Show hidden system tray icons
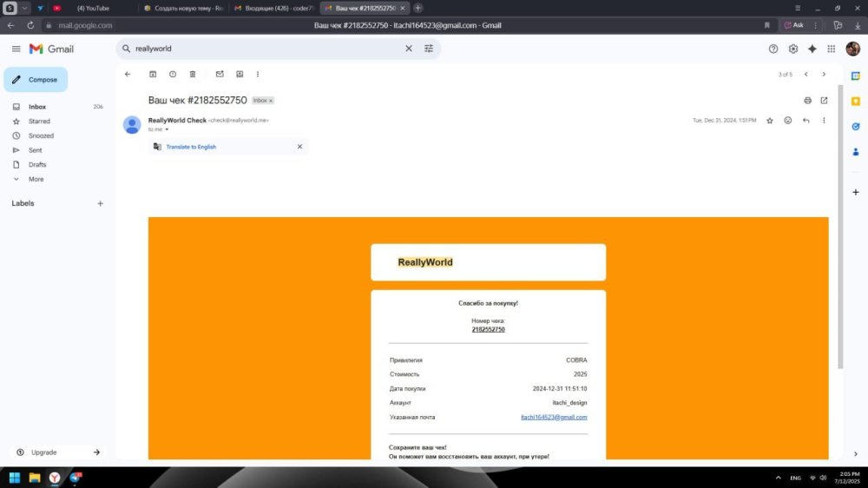This screenshot has width=868, height=488. (x=779, y=478)
